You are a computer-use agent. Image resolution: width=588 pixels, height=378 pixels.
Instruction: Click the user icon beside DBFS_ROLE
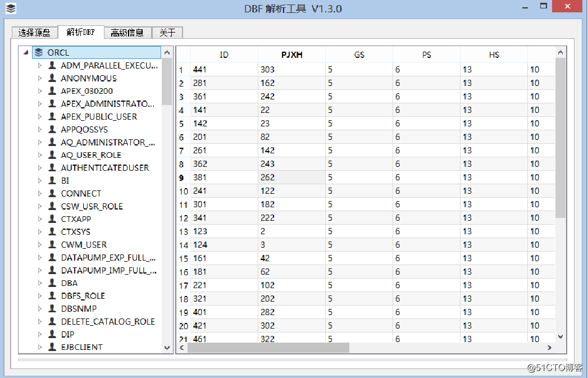click(52, 296)
